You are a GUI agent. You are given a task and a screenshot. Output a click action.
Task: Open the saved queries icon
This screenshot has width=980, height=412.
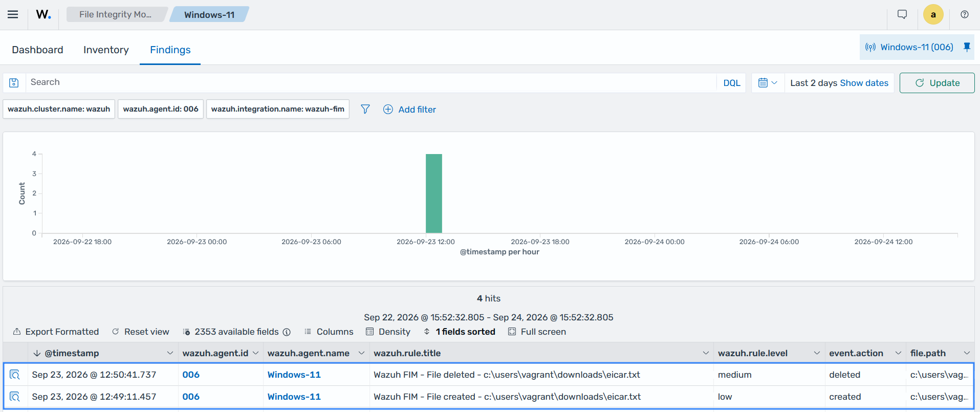pos(14,83)
